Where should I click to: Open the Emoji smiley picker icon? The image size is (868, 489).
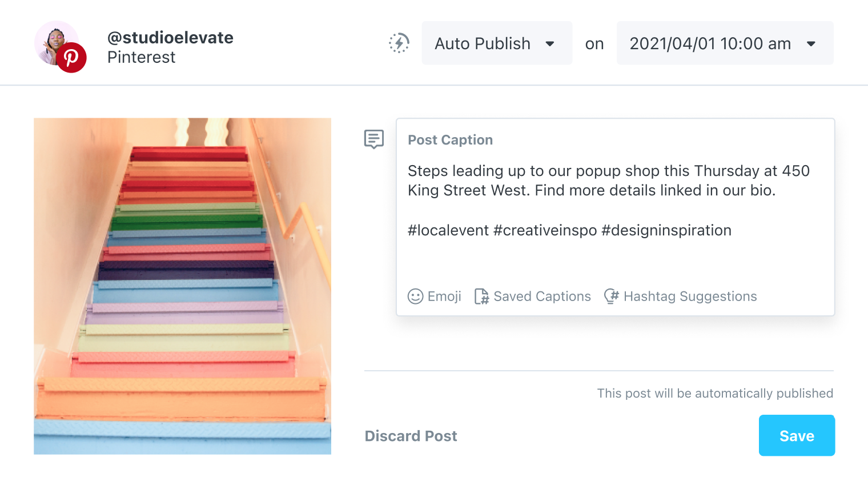415,296
